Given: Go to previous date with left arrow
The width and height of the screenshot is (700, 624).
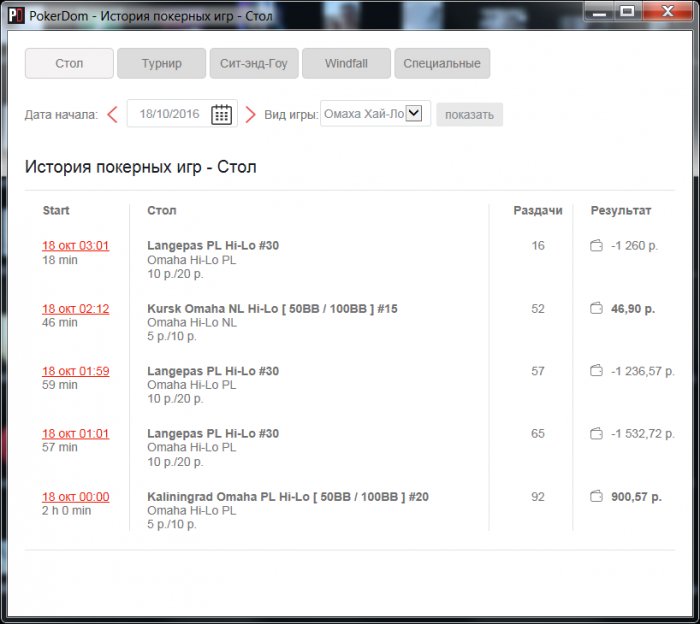Looking at the screenshot, I should click(x=112, y=115).
